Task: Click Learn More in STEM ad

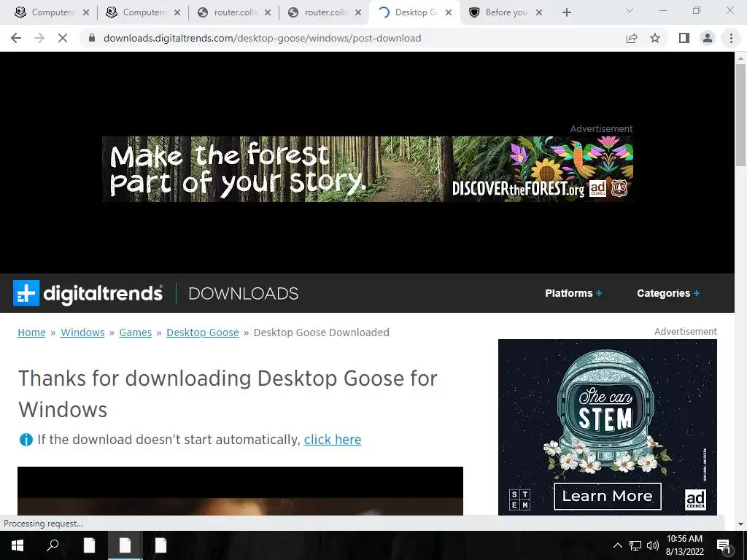Action: click(x=607, y=496)
